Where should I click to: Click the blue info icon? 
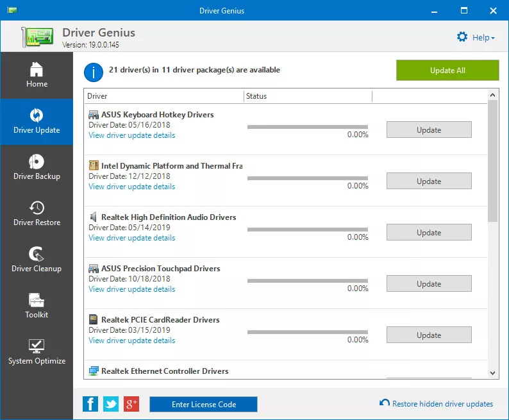(x=94, y=72)
